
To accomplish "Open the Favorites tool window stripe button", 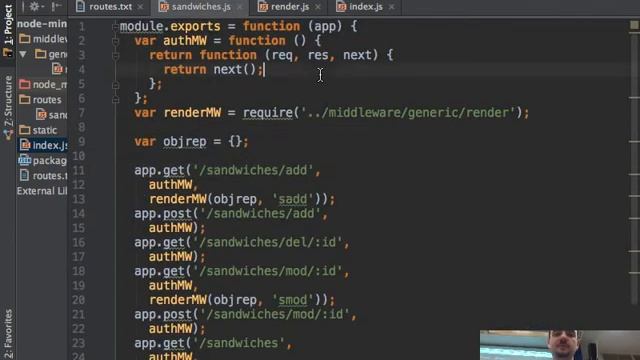I will [8, 334].
